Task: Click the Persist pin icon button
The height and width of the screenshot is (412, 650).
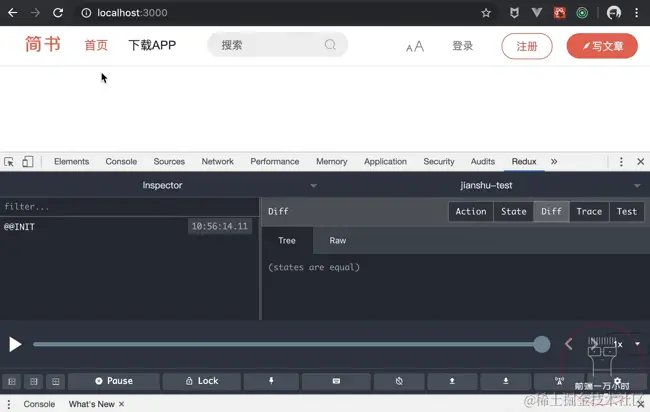Action: 271,381
